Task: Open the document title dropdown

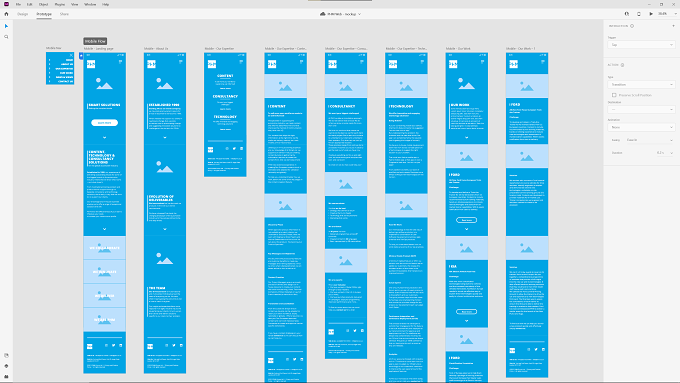Action: tap(359, 14)
